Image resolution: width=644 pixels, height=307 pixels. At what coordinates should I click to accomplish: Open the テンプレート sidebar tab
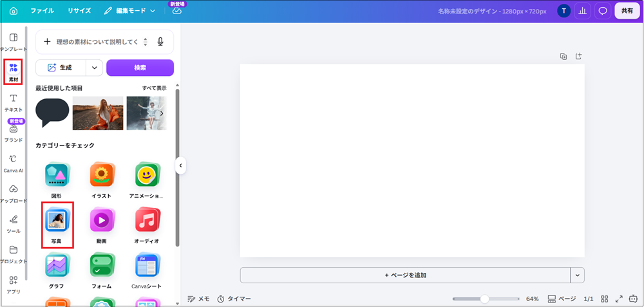(x=14, y=42)
